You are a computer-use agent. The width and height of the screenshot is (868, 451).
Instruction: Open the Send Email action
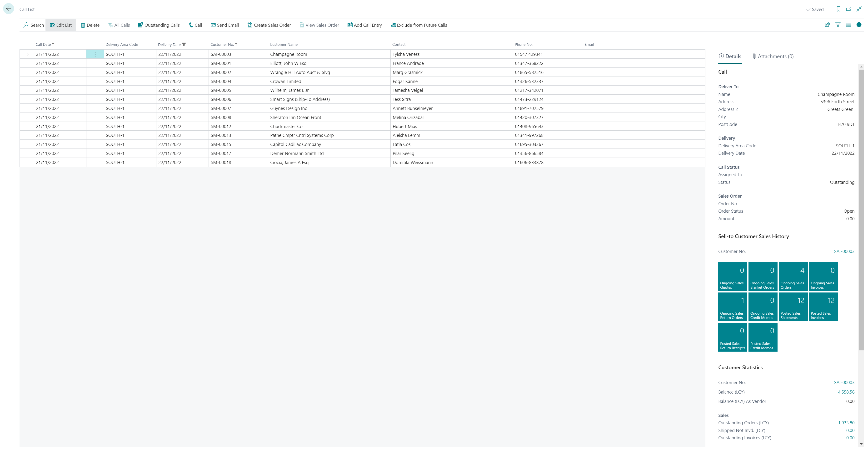pos(213,25)
